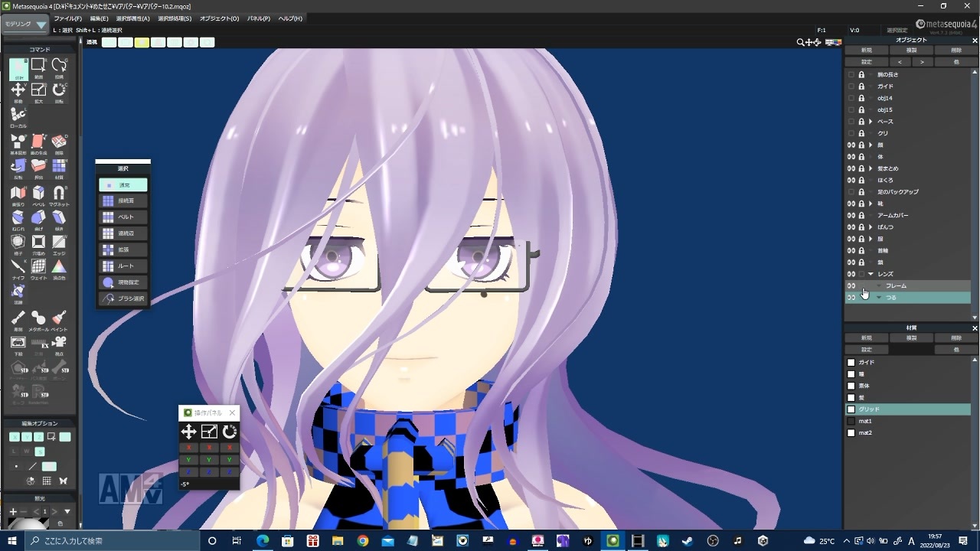Click ブラシ選択 in the selection panel

pos(122,298)
